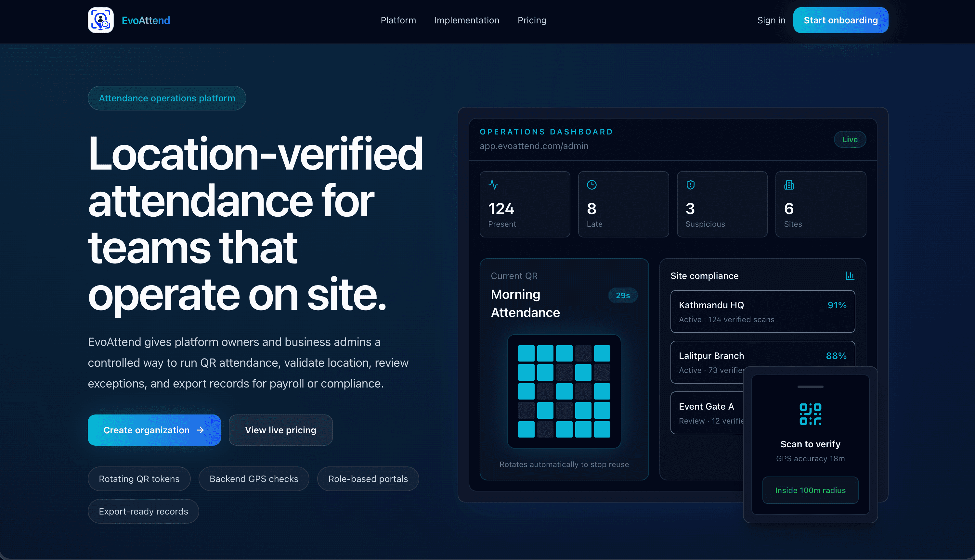This screenshot has width=975, height=560.
Task: Click the '3' Suspicious value
Action: (x=690, y=209)
